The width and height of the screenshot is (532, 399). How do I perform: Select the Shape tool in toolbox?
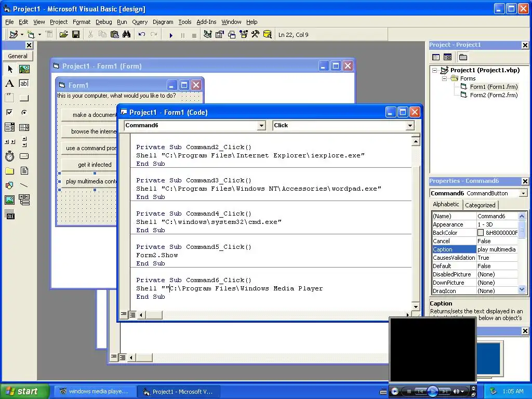click(10, 185)
